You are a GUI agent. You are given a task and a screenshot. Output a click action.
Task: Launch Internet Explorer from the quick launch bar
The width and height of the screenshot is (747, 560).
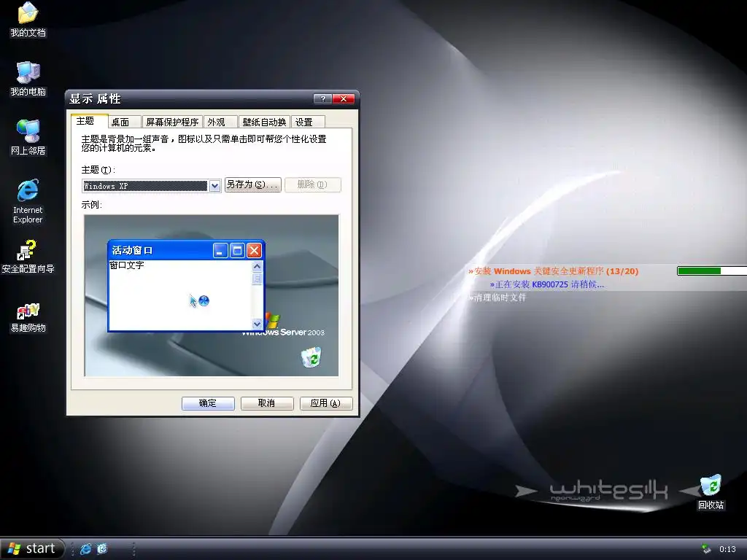[86, 549]
